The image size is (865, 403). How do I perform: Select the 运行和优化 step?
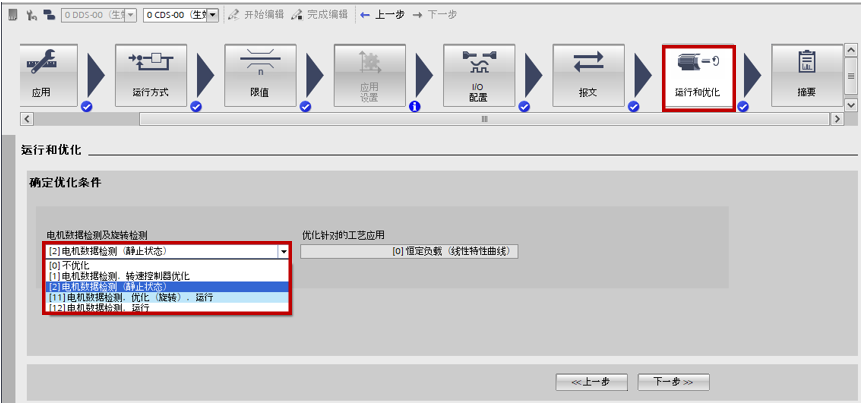[x=698, y=76]
